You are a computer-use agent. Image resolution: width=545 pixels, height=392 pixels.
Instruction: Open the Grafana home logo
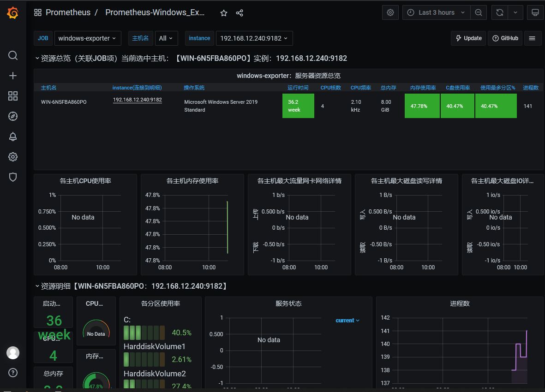coord(13,13)
